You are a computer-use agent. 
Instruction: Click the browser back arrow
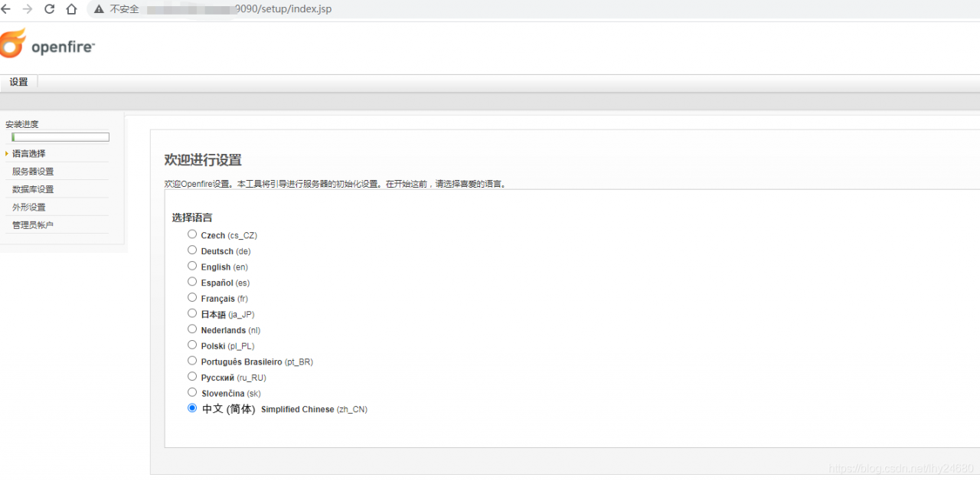point(5,9)
